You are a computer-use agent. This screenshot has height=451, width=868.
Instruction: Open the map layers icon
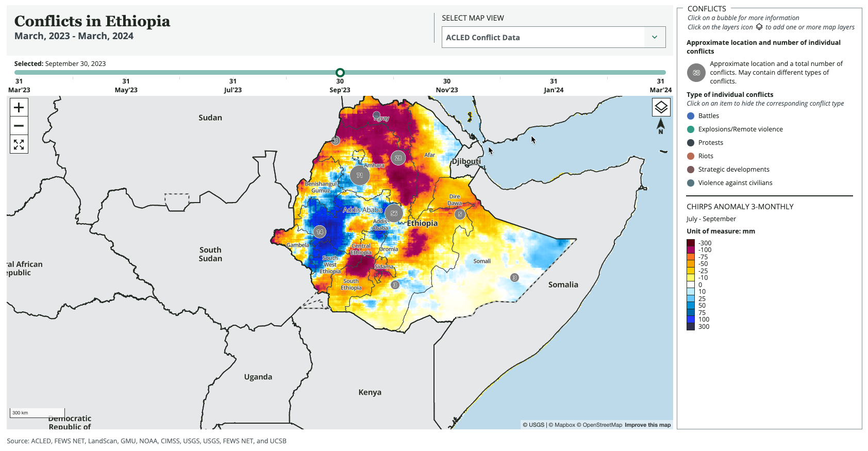point(661,107)
